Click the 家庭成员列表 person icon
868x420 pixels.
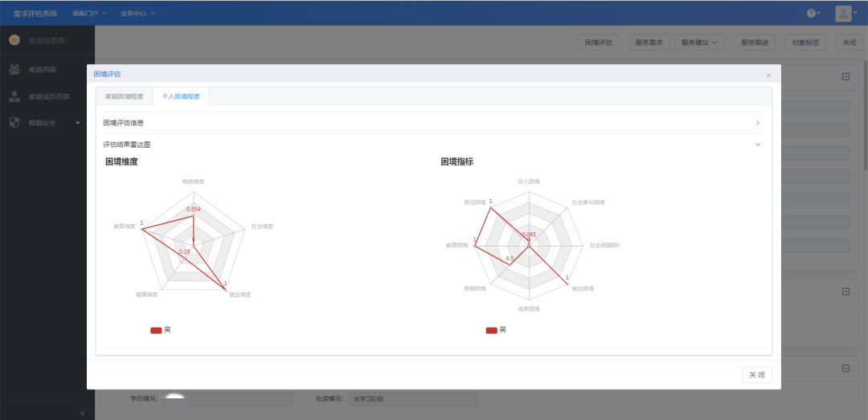(x=14, y=96)
